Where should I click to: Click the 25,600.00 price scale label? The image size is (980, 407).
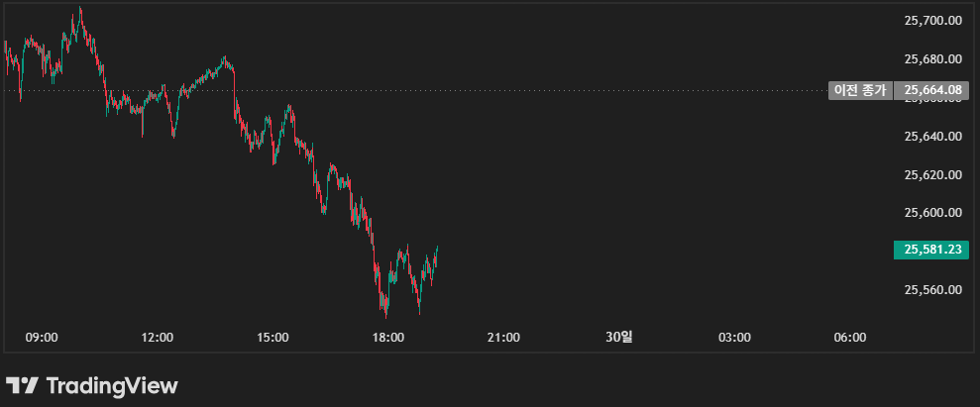coord(933,213)
